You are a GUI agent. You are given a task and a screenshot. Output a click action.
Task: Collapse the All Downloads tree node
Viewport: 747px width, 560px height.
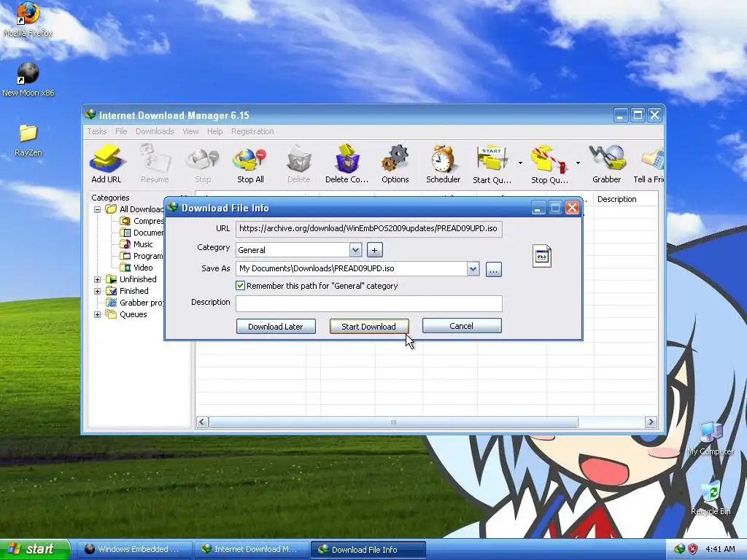(97, 209)
